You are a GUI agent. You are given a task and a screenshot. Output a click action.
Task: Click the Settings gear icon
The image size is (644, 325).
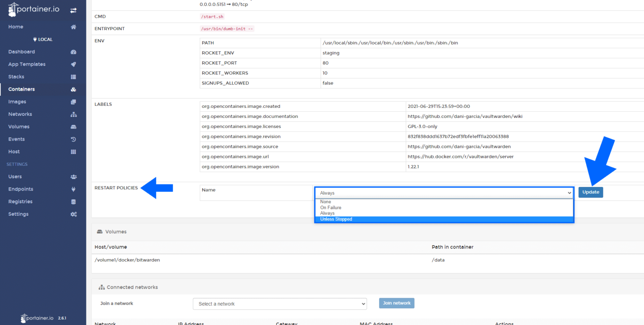tap(73, 214)
